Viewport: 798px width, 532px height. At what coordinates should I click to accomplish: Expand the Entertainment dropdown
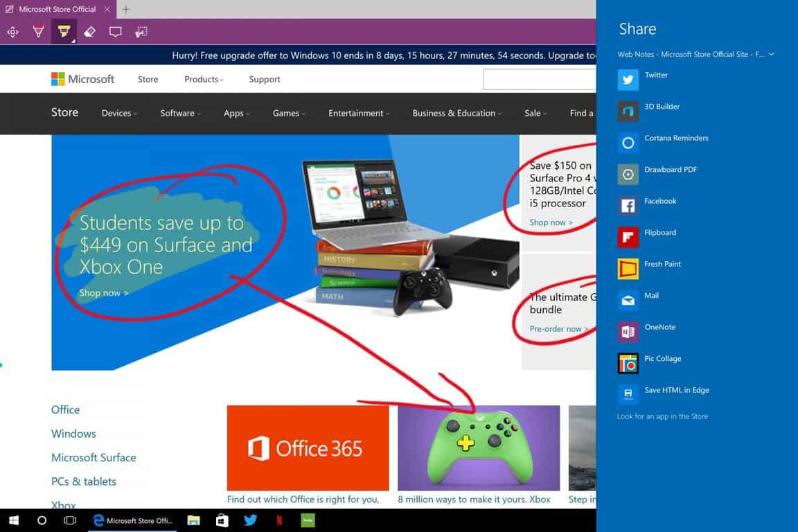(359, 113)
